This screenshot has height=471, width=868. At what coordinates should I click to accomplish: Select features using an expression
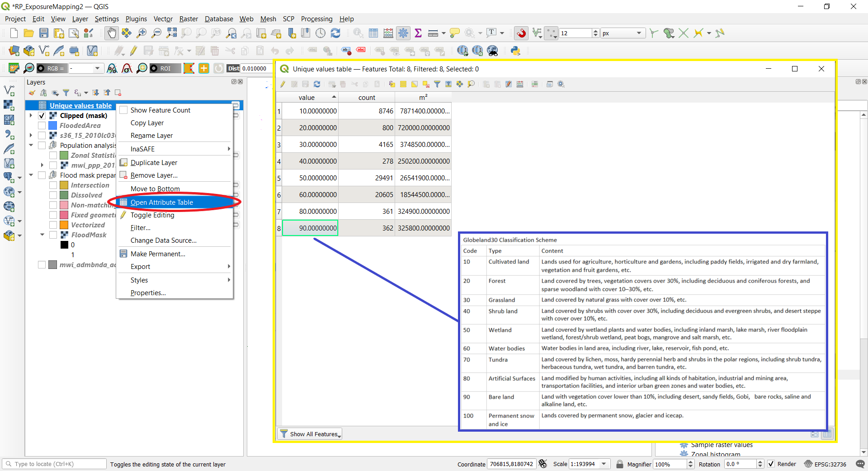point(392,84)
